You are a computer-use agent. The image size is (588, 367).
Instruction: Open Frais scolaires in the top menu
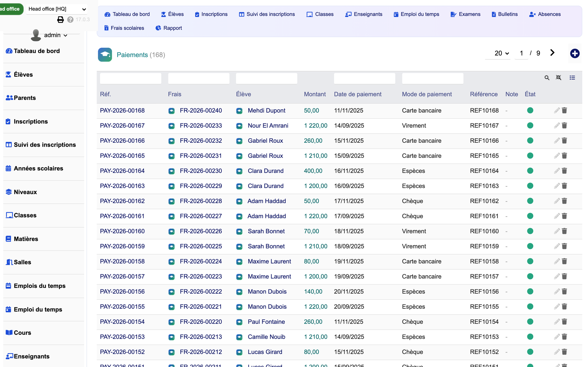coord(124,28)
